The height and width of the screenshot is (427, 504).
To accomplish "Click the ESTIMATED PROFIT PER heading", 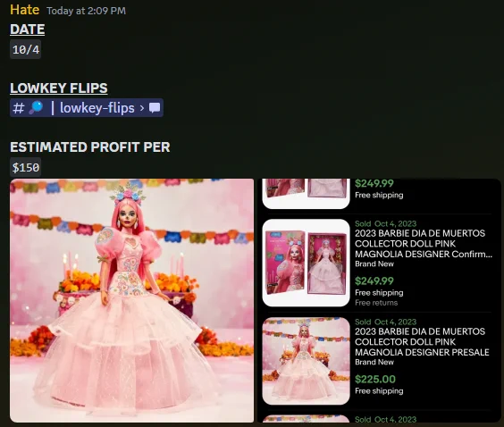I will [x=90, y=147].
